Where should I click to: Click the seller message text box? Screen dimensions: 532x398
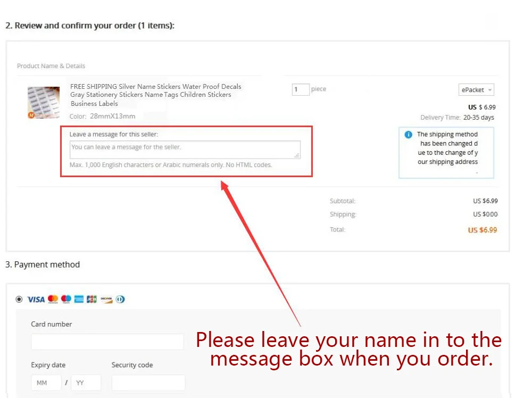point(185,150)
